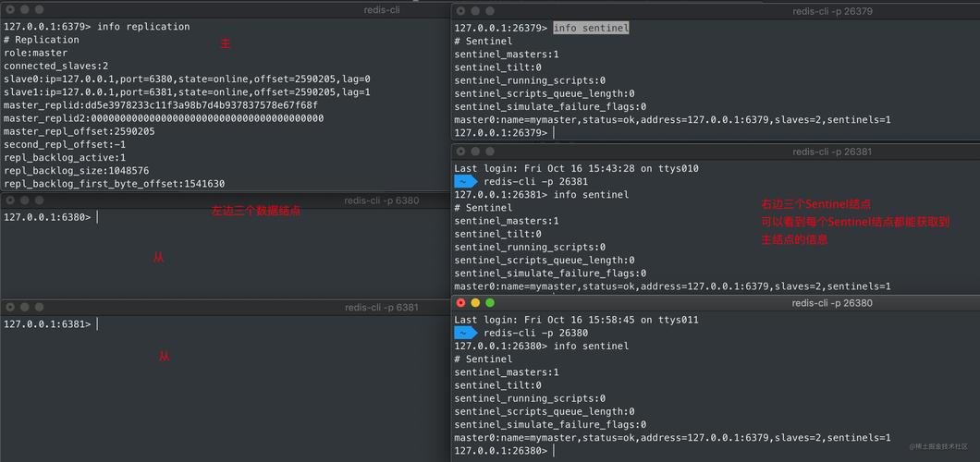Image resolution: width=980 pixels, height=462 pixels.
Task: Click the close button of the top-left redis-cli window
Action: point(10,9)
